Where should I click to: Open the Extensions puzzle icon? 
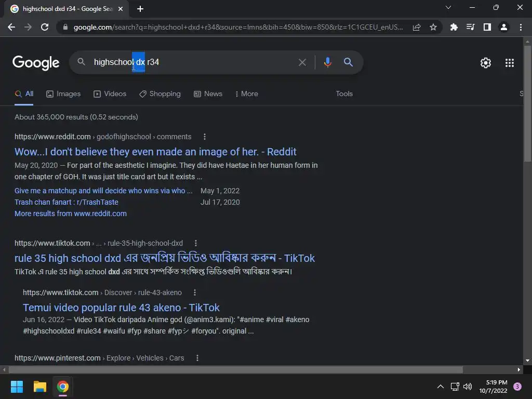pos(454,27)
